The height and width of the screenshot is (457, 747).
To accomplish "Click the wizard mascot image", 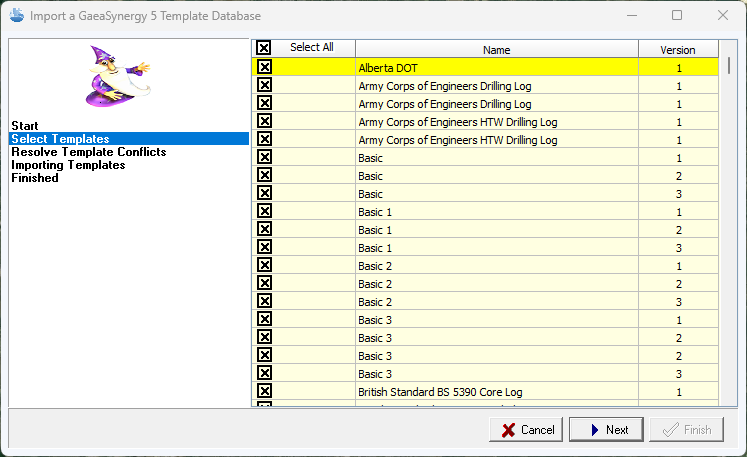I will point(117,77).
